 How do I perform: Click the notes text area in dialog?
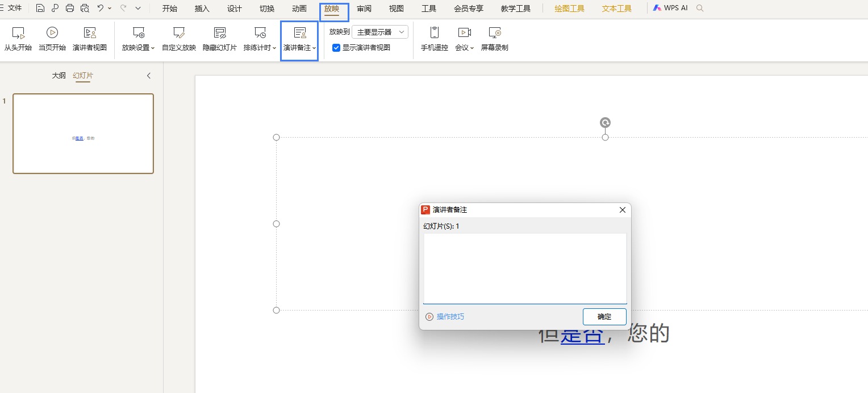(x=525, y=268)
